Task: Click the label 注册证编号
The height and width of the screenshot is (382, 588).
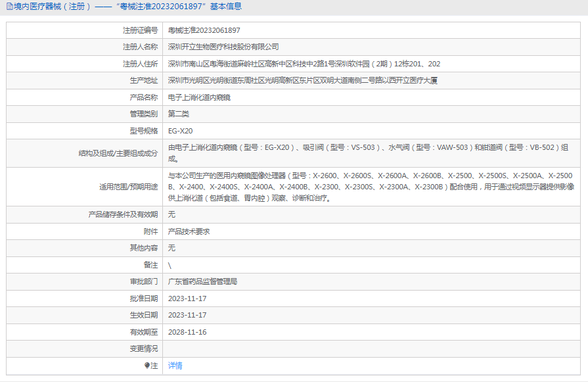Action: tap(140, 30)
